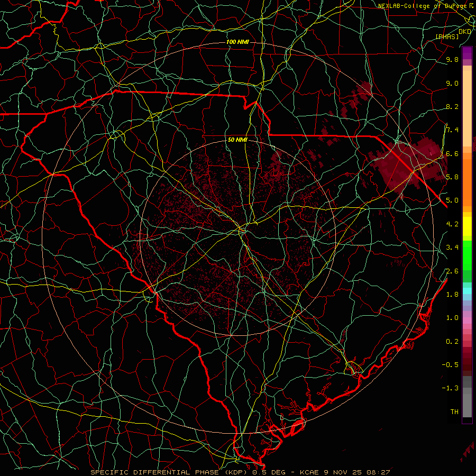476x476 pixels.
Task: Select the 50 NMI range ring label
Action: tap(237, 140)
